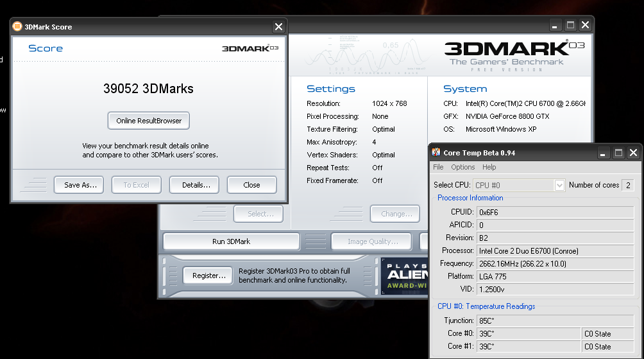This screenshot has height=359, width=644.
Task: Click the CPUID value 0x6F6
Action: pyautogui.click(x=555, y=212)
